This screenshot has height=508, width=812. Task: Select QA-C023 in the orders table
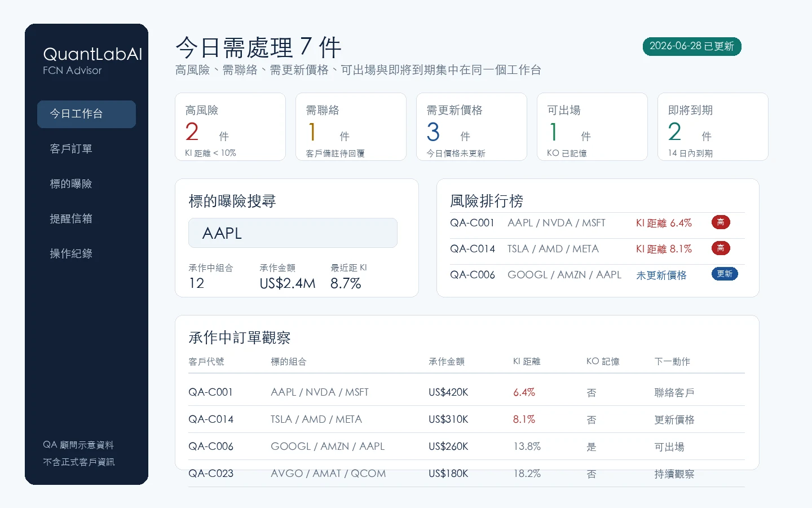point(211,474)
